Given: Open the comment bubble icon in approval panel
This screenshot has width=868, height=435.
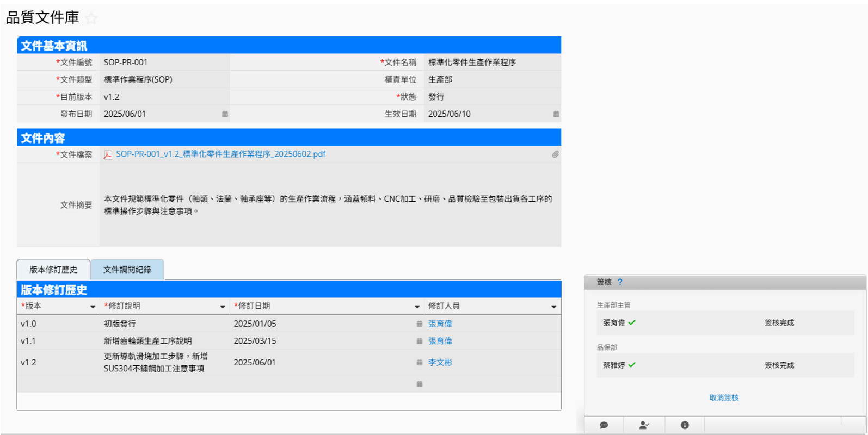Looking at the screenshot, I should point(604,425).
